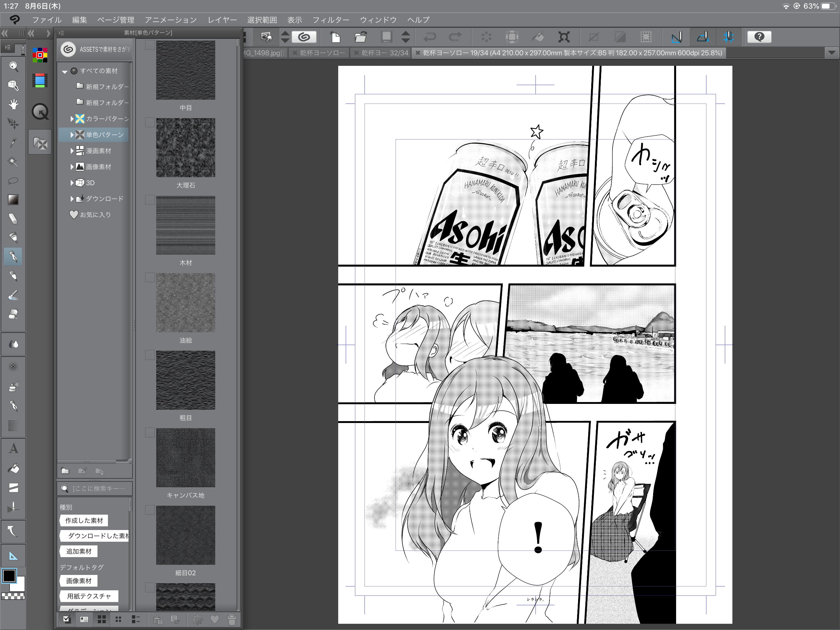Viewport: 840px width, 630px height.
Task: Select the Eyedropper tool
Action: click(x=13, y=142)
